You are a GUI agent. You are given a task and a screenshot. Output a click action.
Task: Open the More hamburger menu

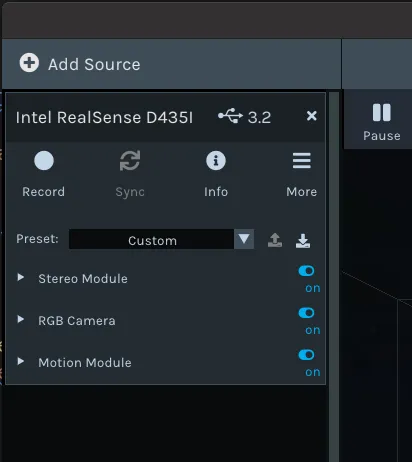coord(302,161)
